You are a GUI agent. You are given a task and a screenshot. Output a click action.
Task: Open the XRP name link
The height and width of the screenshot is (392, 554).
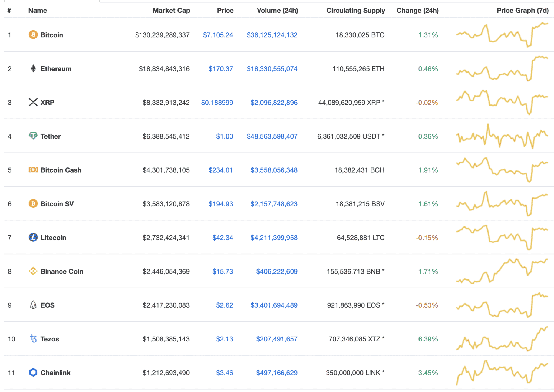tap(47, 103)
